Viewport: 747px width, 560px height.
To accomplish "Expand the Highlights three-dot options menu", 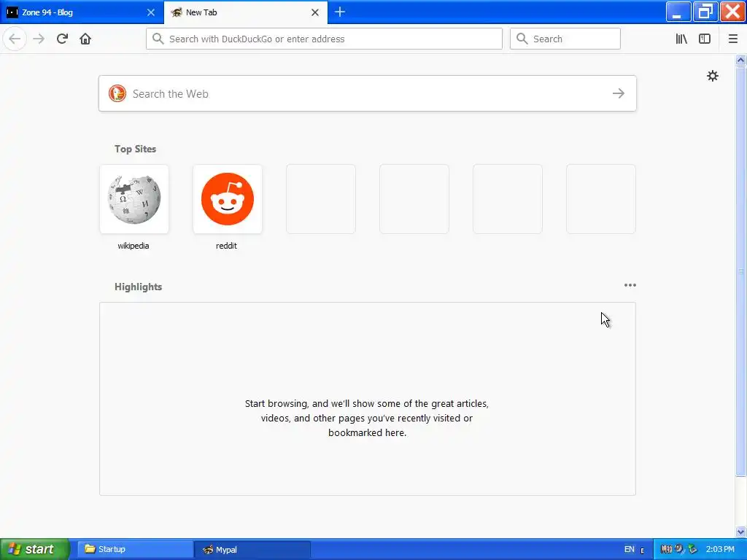I will 630,285.
